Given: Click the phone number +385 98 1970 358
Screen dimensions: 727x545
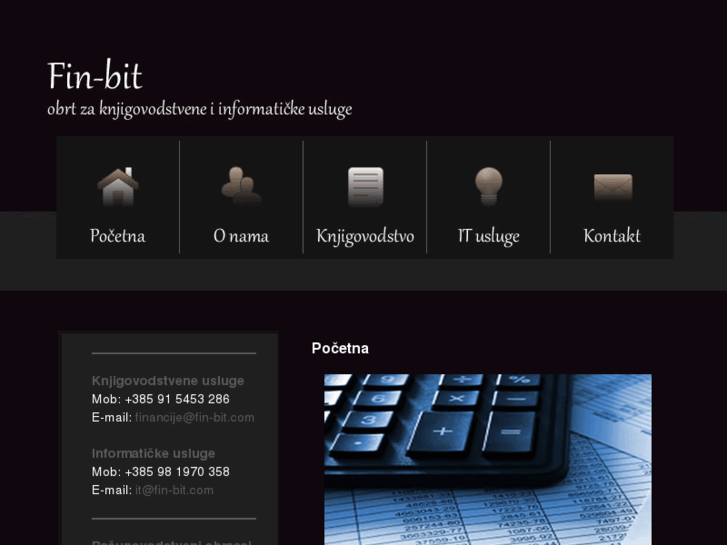Looking at the screenshot, I should pos(177,472).
